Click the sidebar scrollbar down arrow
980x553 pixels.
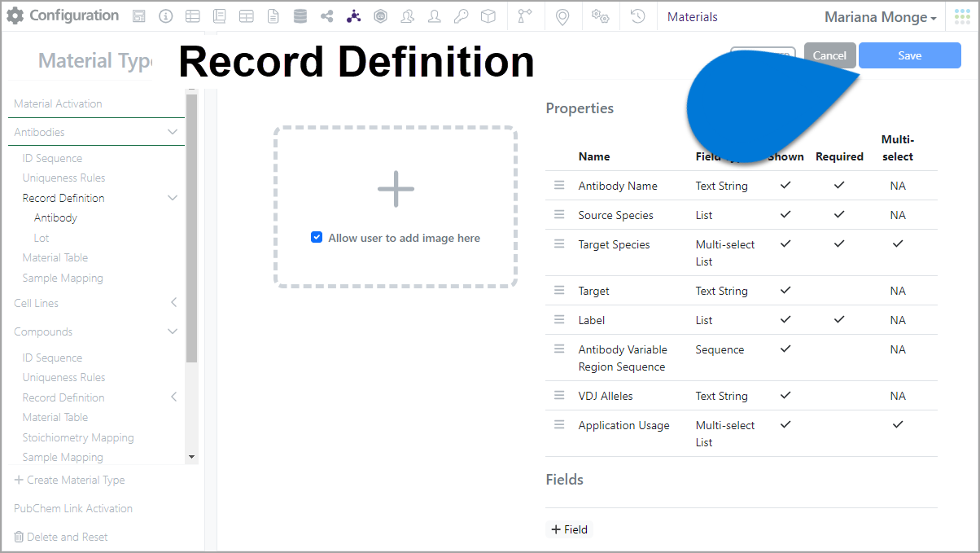point(191,457)
